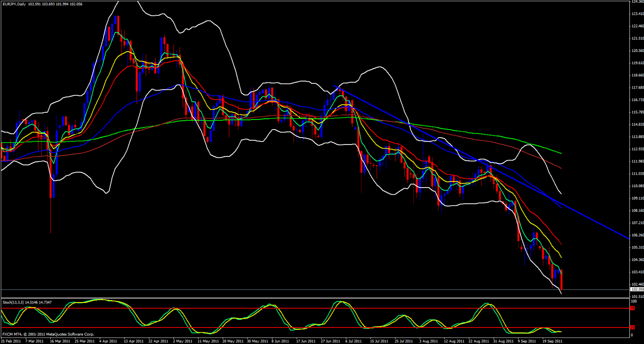This screenshot has width=644, height=344.
Task: Select the green moving average's right end
Action: click(x=561, y=153)
